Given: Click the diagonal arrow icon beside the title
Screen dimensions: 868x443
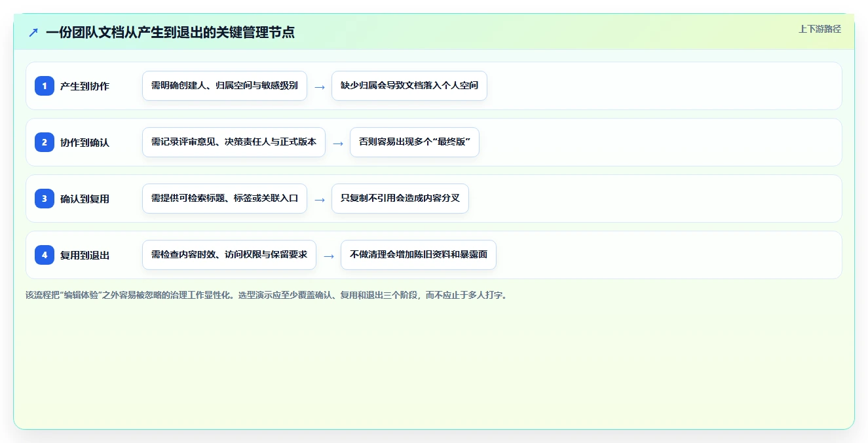Looking at the screenshot, I should click(33, 32).
